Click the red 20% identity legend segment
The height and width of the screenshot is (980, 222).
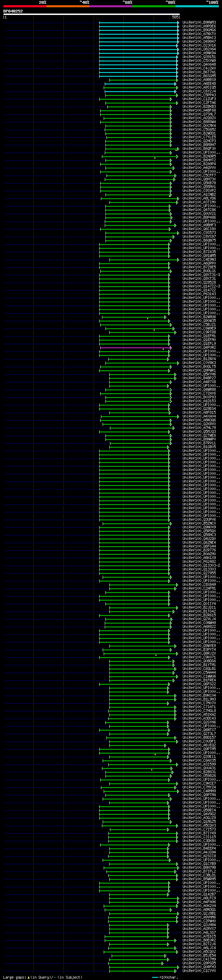click(25, 6)
